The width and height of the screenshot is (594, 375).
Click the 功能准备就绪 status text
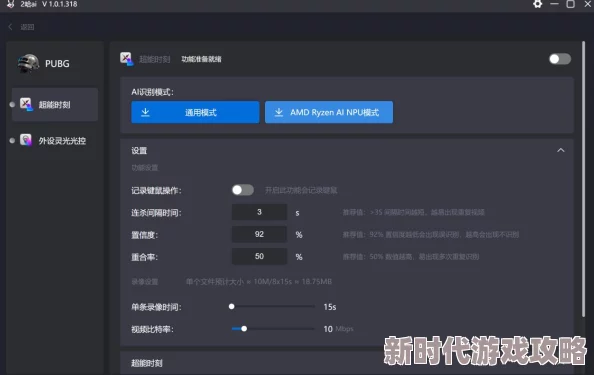click(x=201, y=59)
